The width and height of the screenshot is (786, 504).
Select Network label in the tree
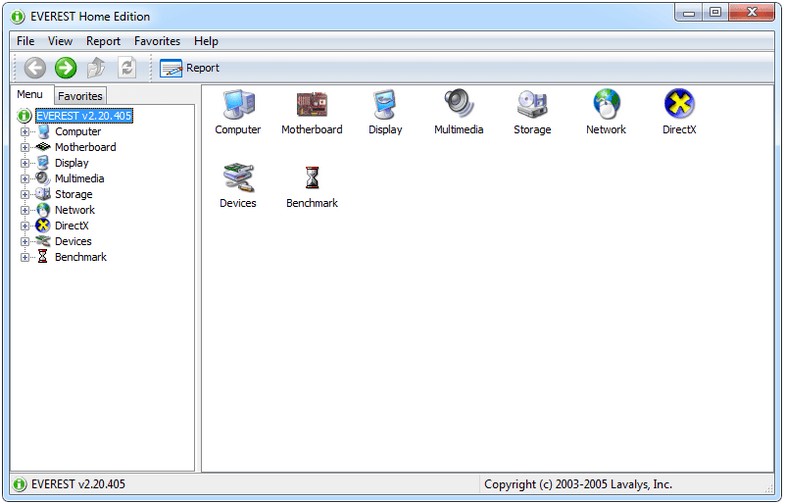(x=75, y=210)
